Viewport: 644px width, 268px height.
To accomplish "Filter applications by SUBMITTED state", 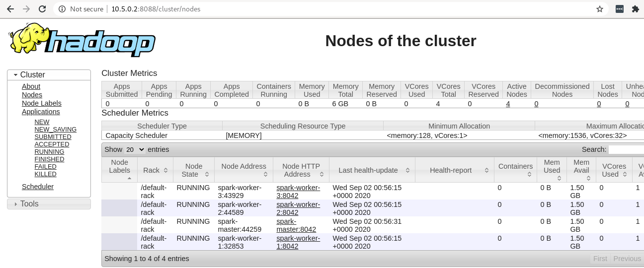I will (x=53, y=137).
